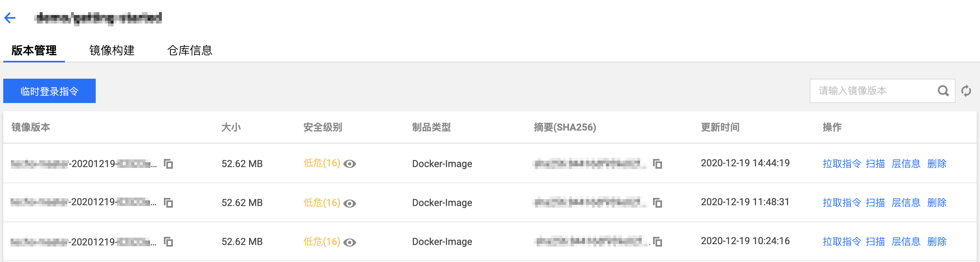Screen dimensions: 980x262
Task: Click 扫描 for the 11:48:31 image
Action: click(875, 203)
